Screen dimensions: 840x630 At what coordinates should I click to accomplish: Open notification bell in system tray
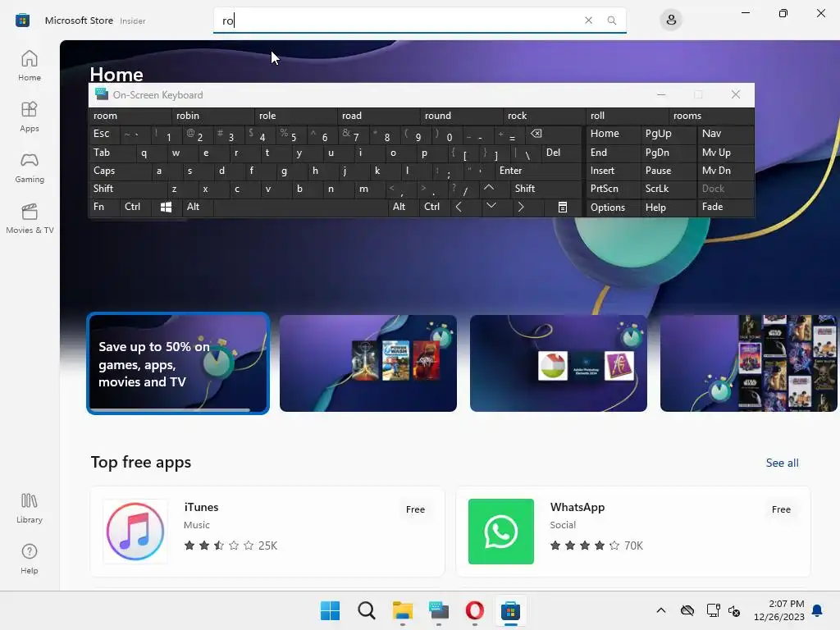pos(817,610)
